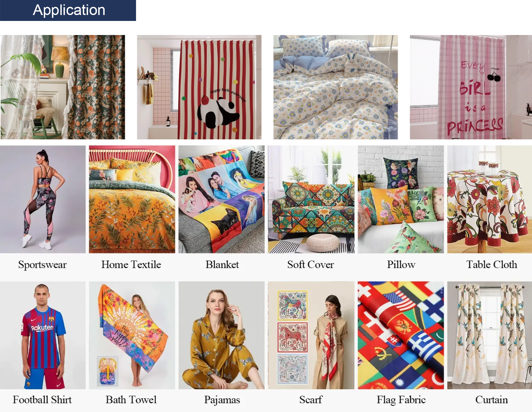Select the Table Cloth floral image
The height and width of the screenshot is (412, 532).
point(489,199)
